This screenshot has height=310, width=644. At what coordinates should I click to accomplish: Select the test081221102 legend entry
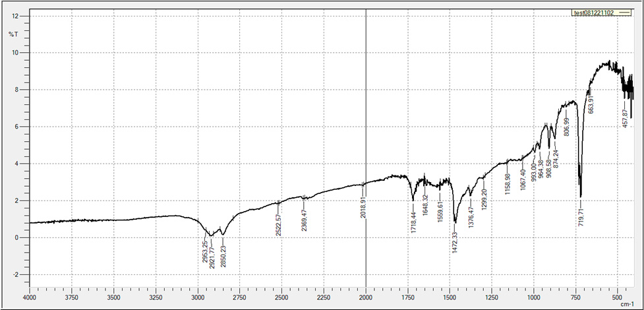[x=594, y=13]
